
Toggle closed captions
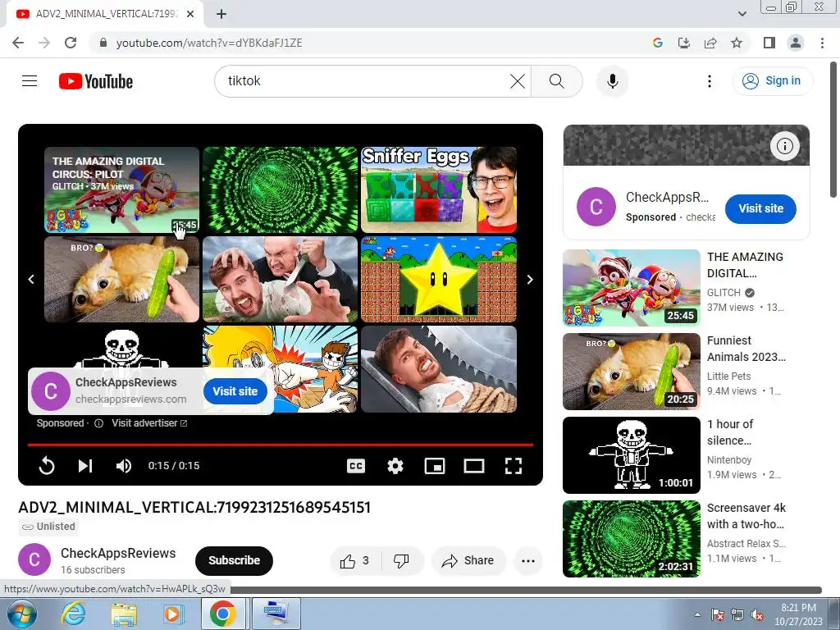[356, 466]
